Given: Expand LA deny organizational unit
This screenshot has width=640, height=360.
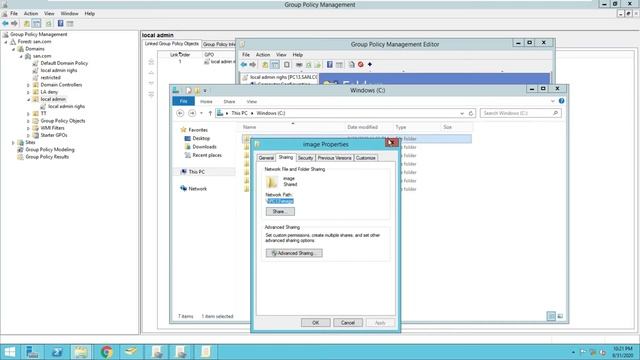Looking at the screenshot, I should click(x=28, y=92).
